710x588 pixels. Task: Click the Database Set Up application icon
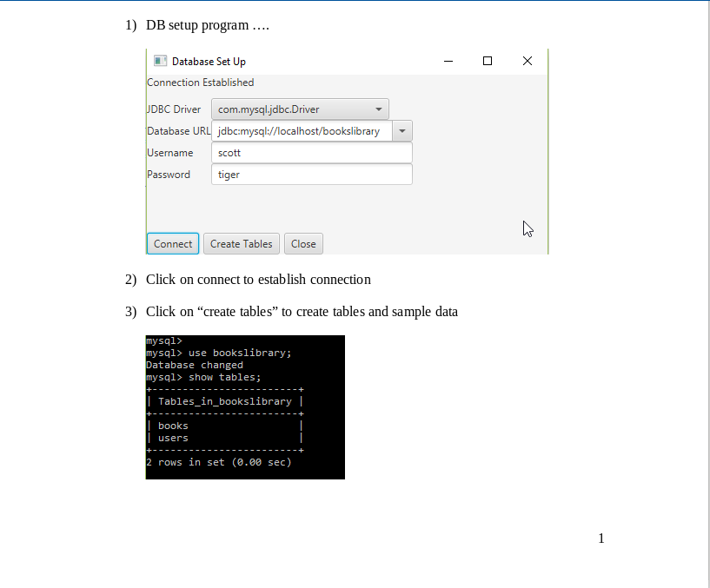(159, 61)
